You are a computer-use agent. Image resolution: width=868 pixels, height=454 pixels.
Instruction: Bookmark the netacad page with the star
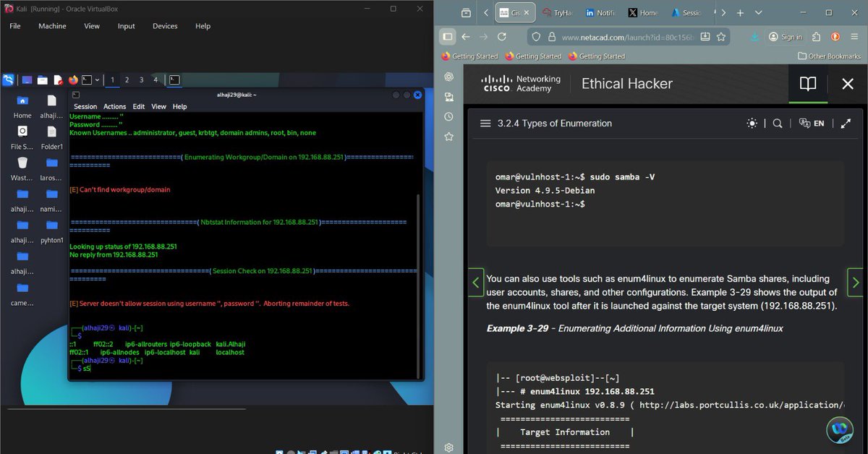tap(720, 36)
